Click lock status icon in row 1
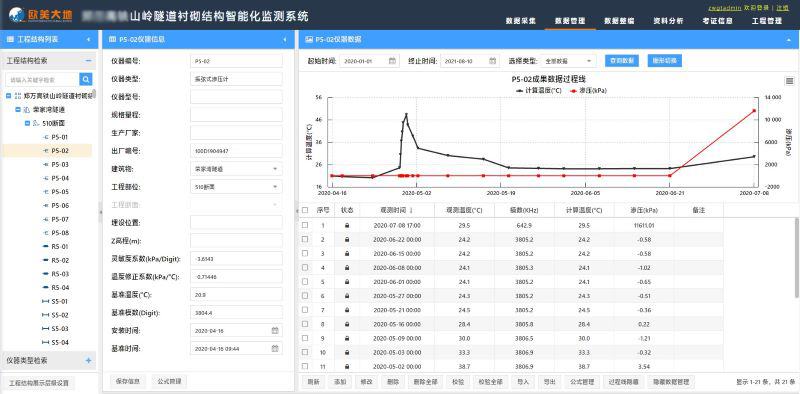Image resolution: width=800 pixels, height=394 pixels. point(347,225)
